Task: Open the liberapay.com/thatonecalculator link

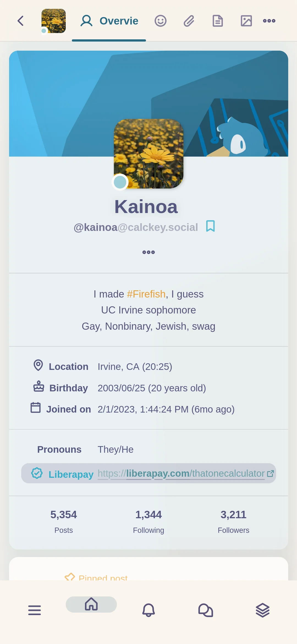Action: point(181,473)
